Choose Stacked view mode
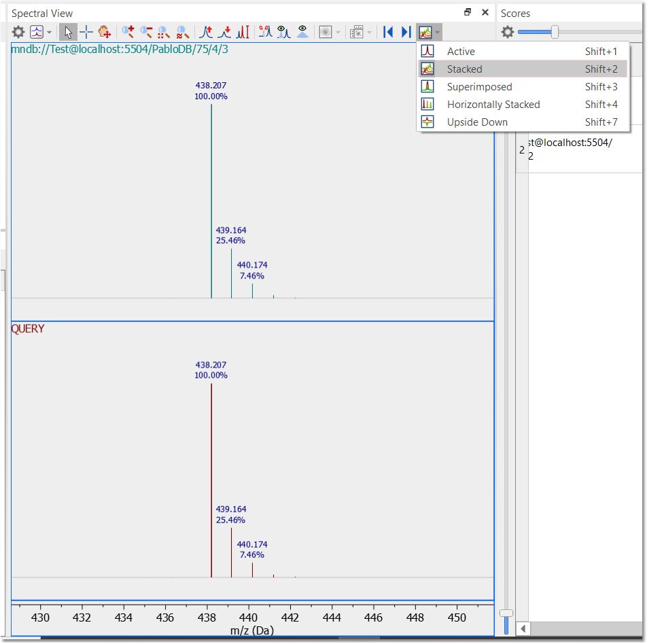 (523, 69)
